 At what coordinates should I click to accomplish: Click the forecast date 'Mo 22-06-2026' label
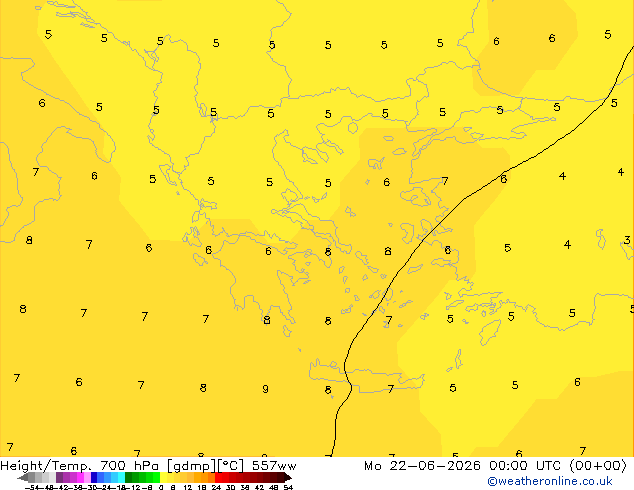click(422, 466)
